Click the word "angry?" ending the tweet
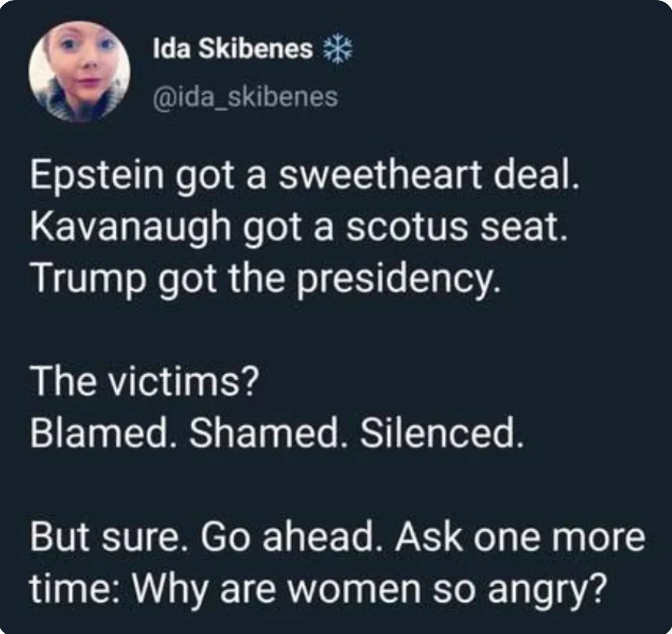The width and height of the screenshot is (672, 634). (547, 590)
